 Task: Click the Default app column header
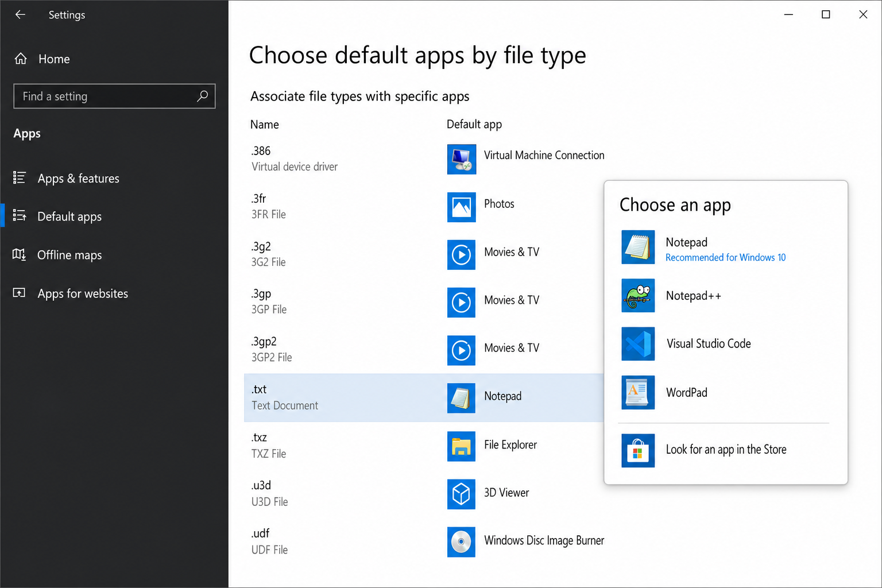tap(474, 125)
